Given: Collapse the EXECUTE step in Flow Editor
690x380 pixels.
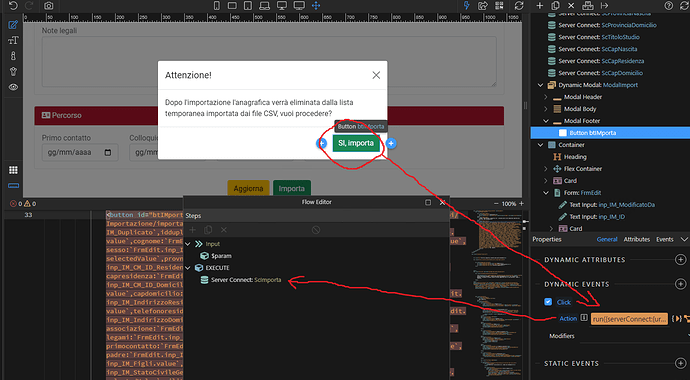Looking at the screenshot, I should pyautogui.click(x=188, y=267).
